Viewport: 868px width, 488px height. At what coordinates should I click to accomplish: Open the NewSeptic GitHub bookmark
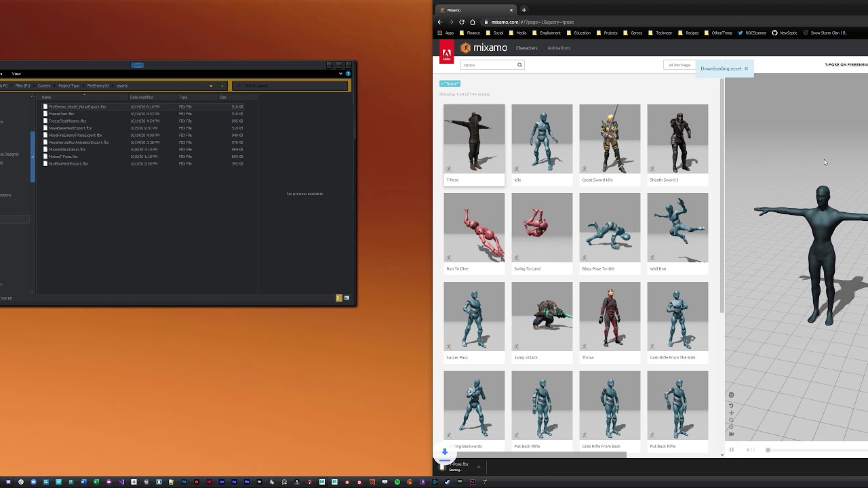click(785, 33)
